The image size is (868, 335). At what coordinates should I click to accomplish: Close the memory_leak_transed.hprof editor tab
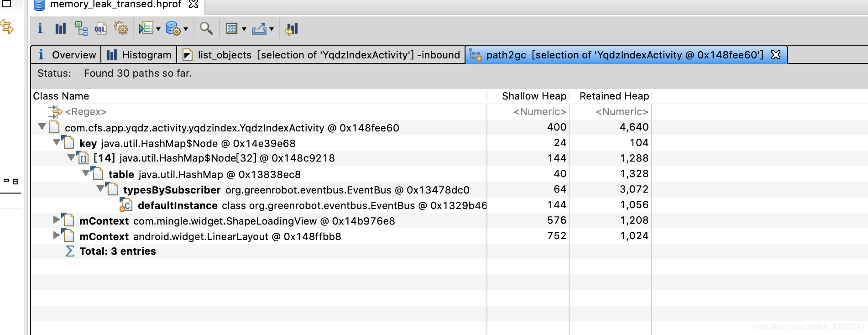193,4
